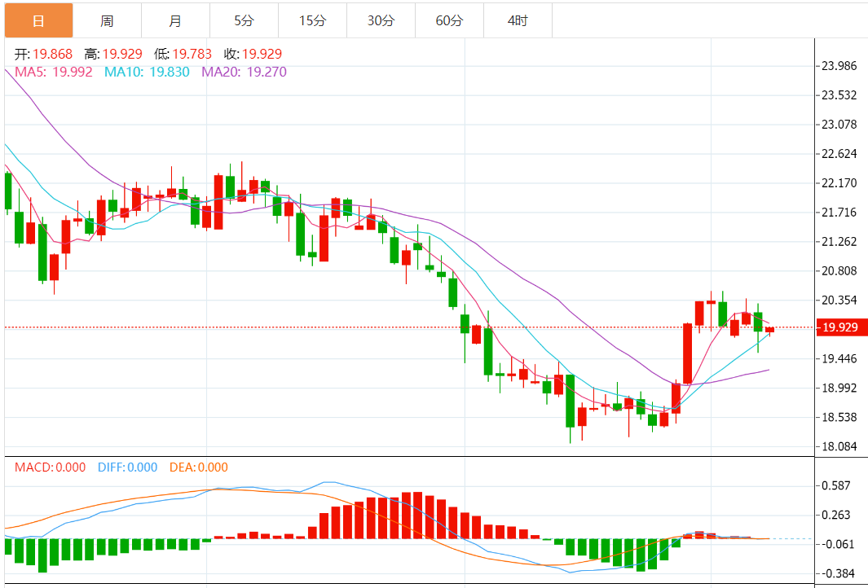Click the 21.262 price axis label
The height and width of the screenshot is (588, 868).
[x=839, y=242]
